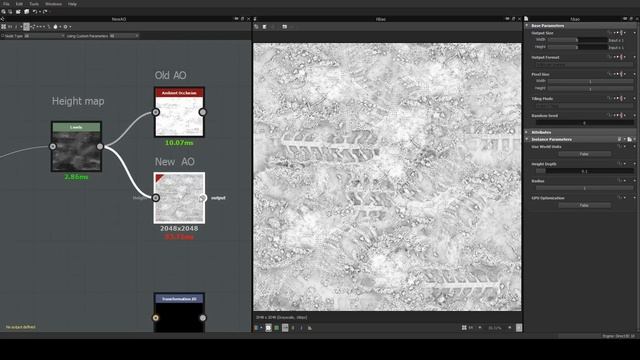Select the Levels height map node

pyautogui.click(x=76, y=147)
